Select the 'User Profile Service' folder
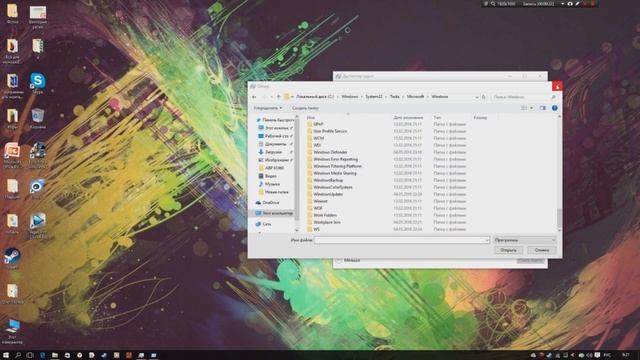640x360 pixels. click(x=330, y=131)
